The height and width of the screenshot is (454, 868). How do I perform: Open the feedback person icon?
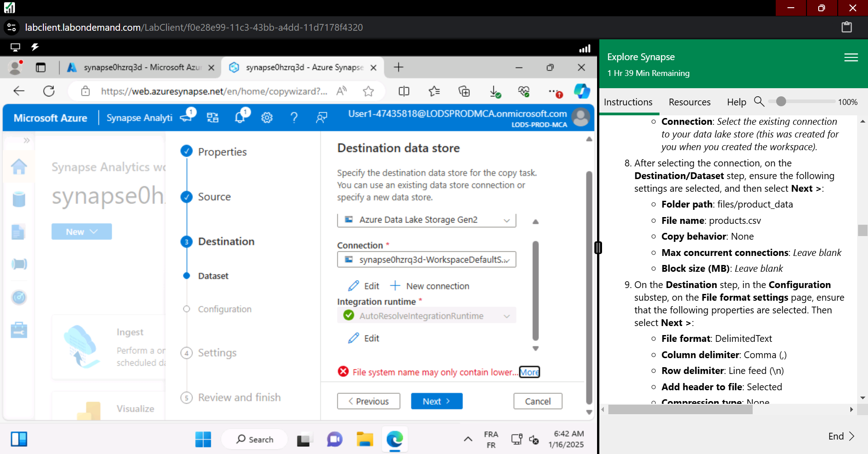pyautogui.click(x=322, y=118)
